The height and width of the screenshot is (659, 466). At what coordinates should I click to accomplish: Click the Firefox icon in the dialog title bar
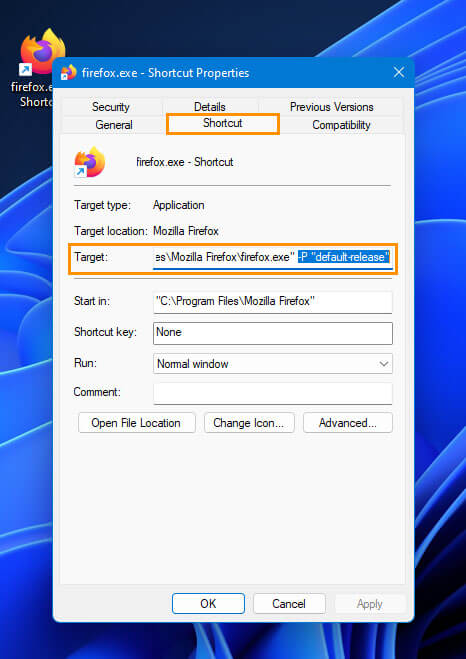(x=68, y=73)
